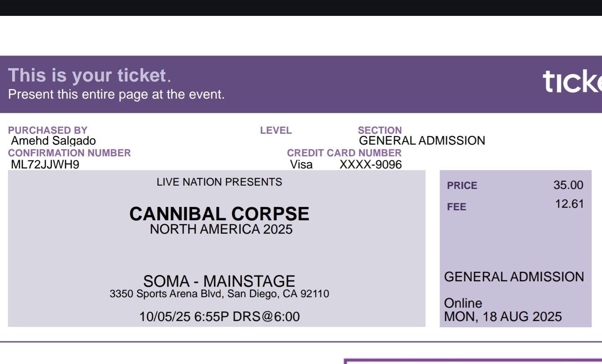The height and width of the screenshot is (364, 602).
Task: Click the LEVEL field label
Action: (x=276, y=130)
